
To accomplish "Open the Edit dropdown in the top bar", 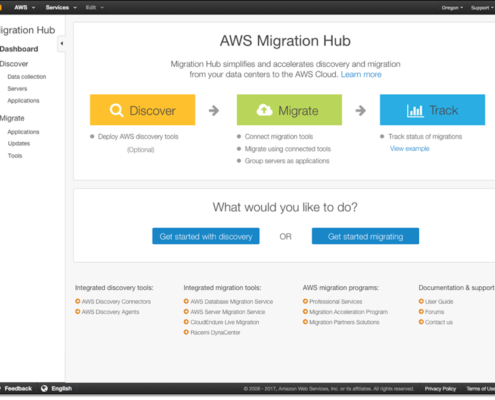I will click(x=94, y=7).
